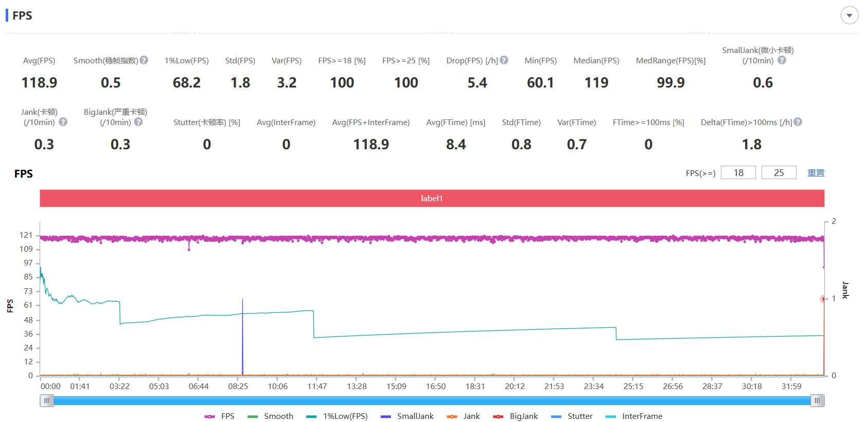Click the FPS threshold field showing 18

tap(738, 173)
